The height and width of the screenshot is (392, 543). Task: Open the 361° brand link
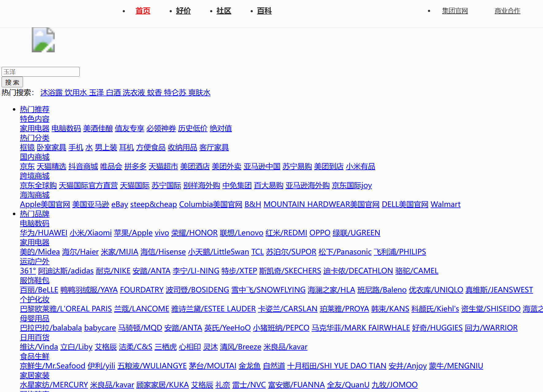coord(28,271)
